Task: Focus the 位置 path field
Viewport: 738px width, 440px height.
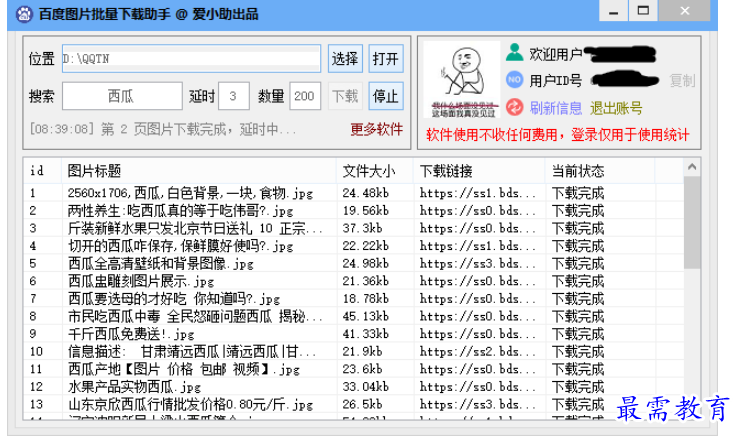Action: [191, 59]
